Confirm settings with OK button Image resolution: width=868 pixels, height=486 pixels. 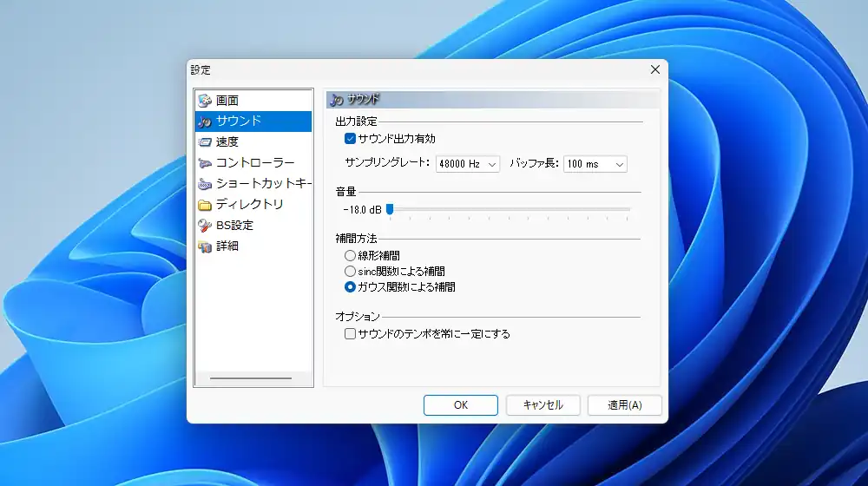(461, 405)
